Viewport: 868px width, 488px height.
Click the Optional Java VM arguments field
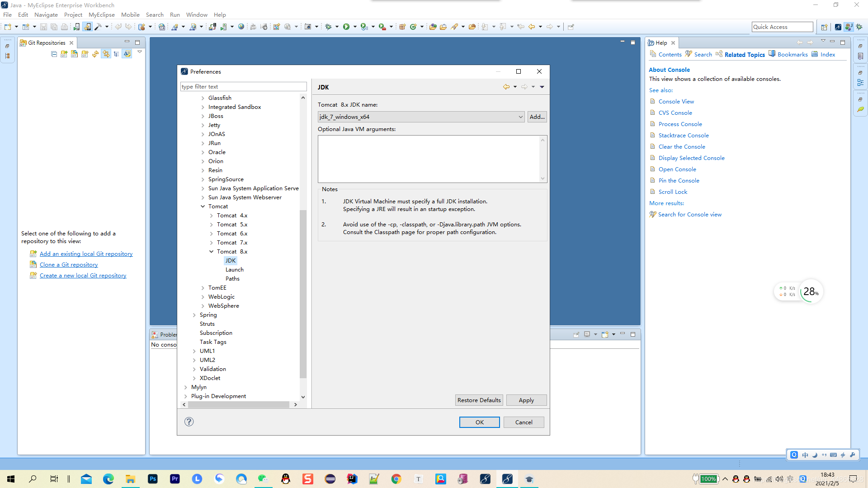coord(429,159)
